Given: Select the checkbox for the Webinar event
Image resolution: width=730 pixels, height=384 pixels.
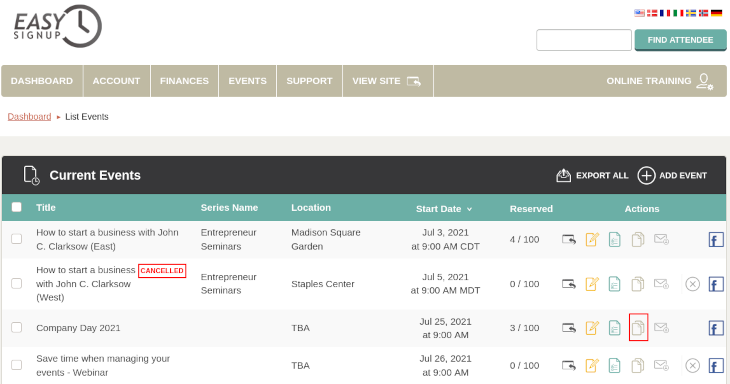Looking at the screenshot, I should pyautogui.click(x=16, y=365).
